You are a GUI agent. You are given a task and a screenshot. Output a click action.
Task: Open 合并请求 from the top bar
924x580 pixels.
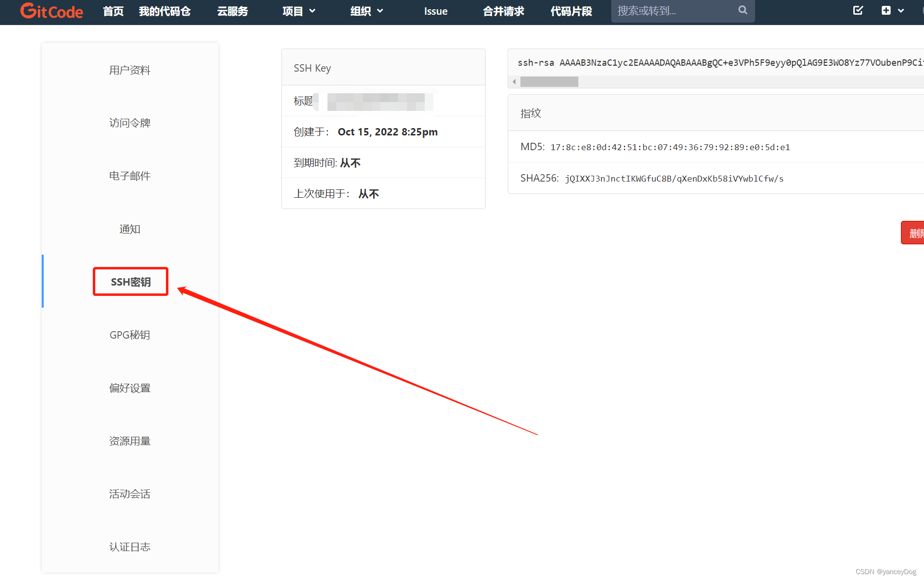(x=503, y=11)
